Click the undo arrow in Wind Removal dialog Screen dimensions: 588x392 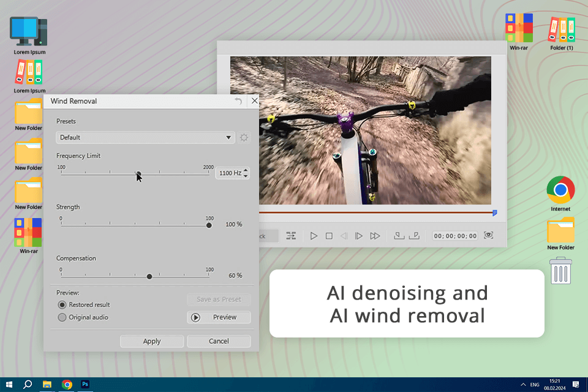coord(238,101)
